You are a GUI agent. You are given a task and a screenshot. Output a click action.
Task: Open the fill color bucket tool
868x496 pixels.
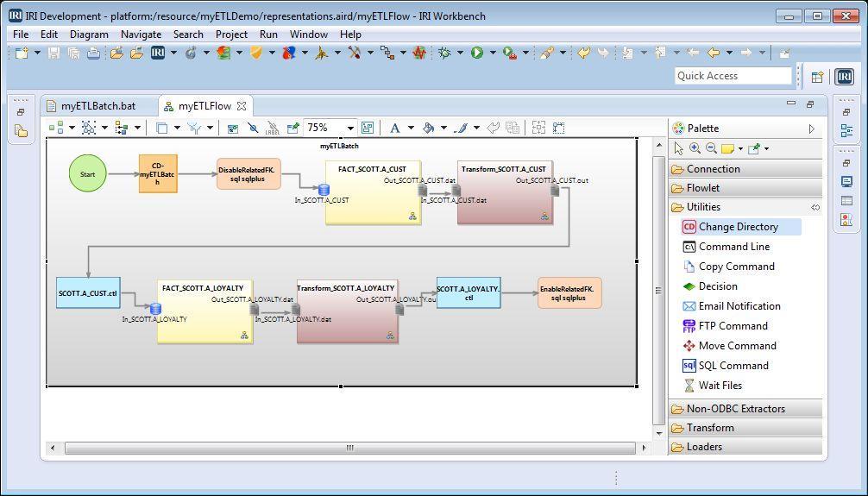click(x=428, y=129)
